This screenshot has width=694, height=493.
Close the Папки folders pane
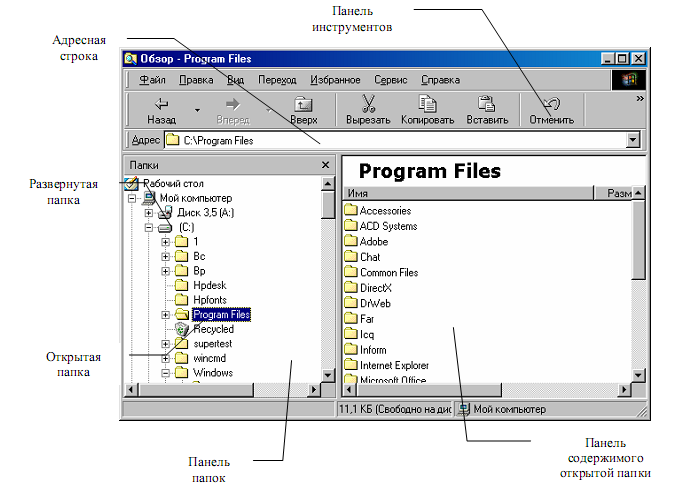tap(325, 165)
